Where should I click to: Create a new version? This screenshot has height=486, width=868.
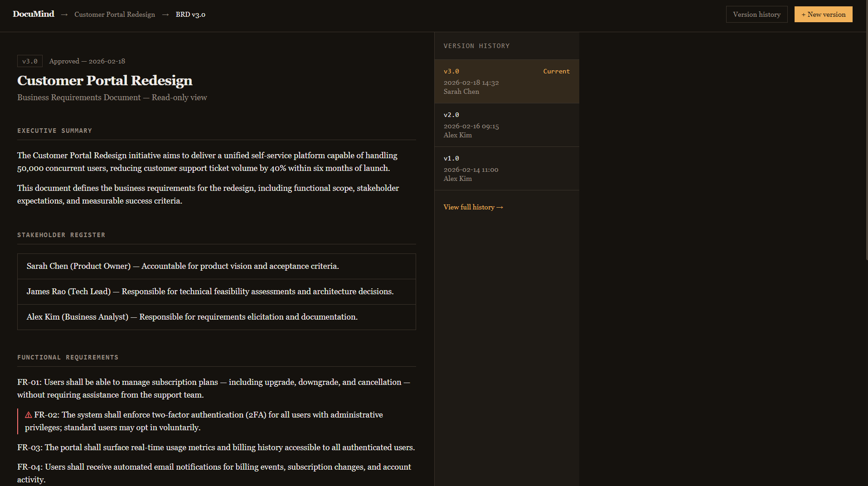[823, 15]
